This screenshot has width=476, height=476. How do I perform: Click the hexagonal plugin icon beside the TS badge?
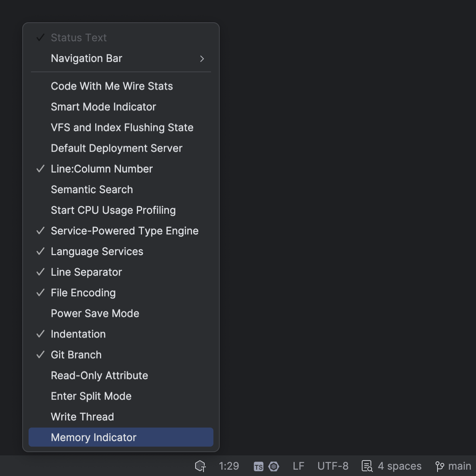coord(274,466)
